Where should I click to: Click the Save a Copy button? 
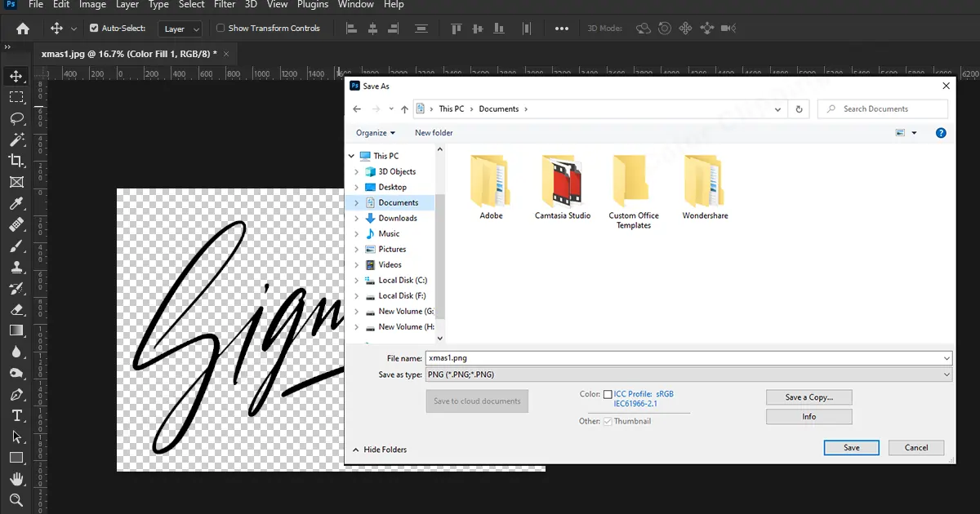(x=808, y=397)
